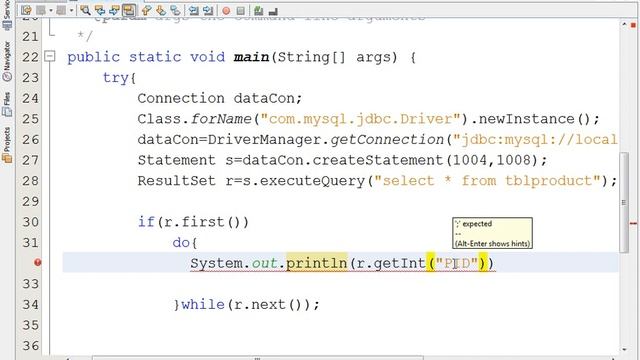Click "com.mysql.jdbc.Driver" string
This screenshot has width=640, height=360.
click(360, 119)
